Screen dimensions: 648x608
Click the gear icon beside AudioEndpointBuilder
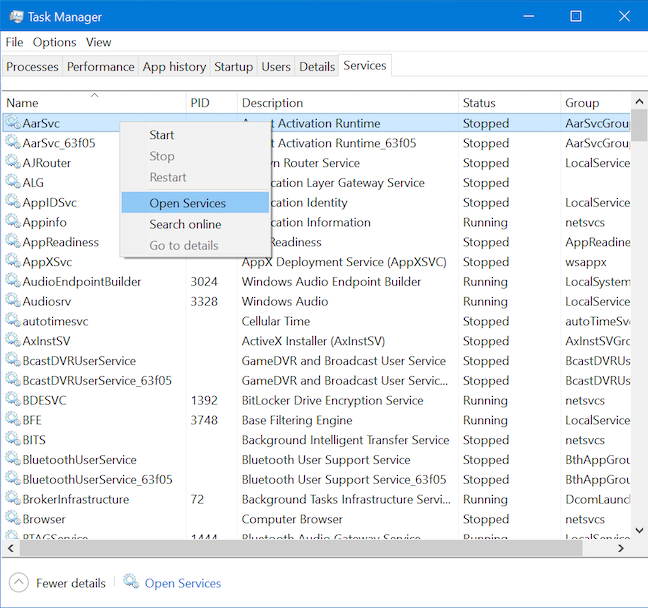point(13,281)
